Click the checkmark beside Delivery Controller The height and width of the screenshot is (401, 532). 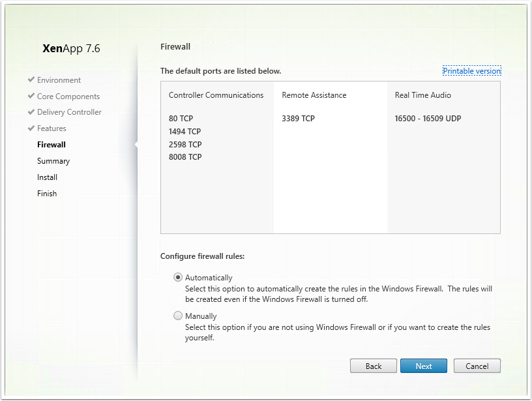[x=31, y=111]
